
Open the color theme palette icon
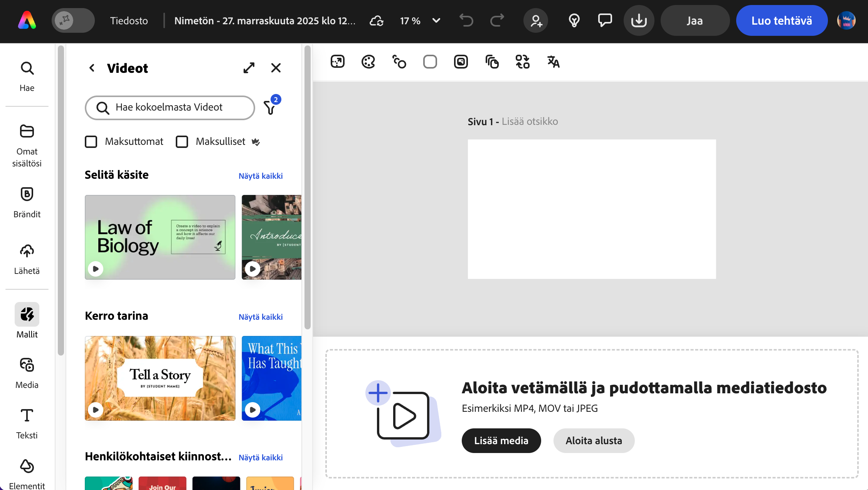[368, 62]
